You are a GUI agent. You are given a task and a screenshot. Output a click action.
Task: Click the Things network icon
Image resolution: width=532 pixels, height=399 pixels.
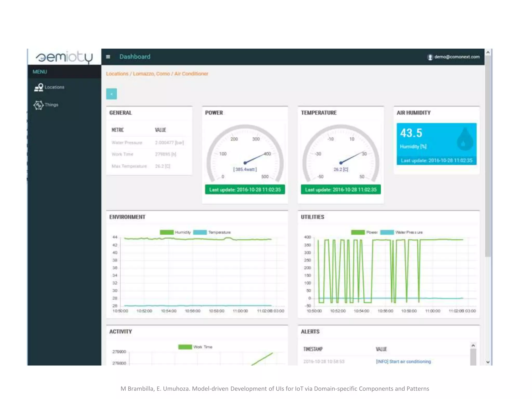pos(38,105)
